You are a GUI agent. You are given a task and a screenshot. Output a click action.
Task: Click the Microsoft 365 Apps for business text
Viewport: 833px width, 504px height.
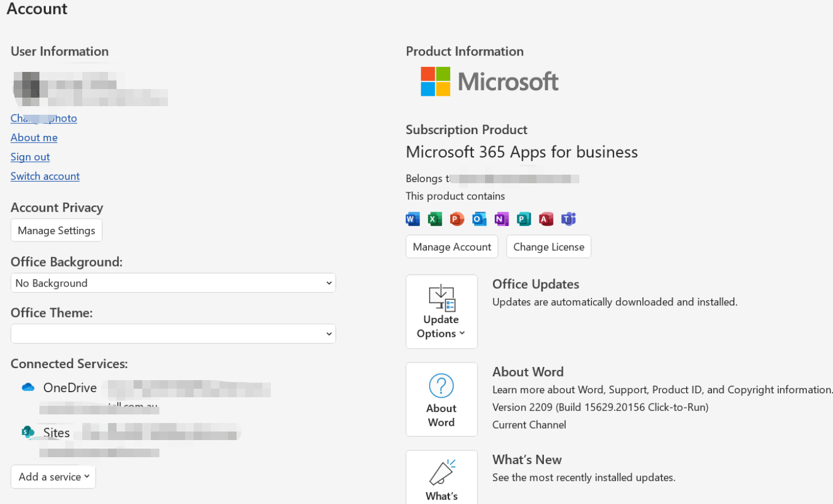(522, 152)
